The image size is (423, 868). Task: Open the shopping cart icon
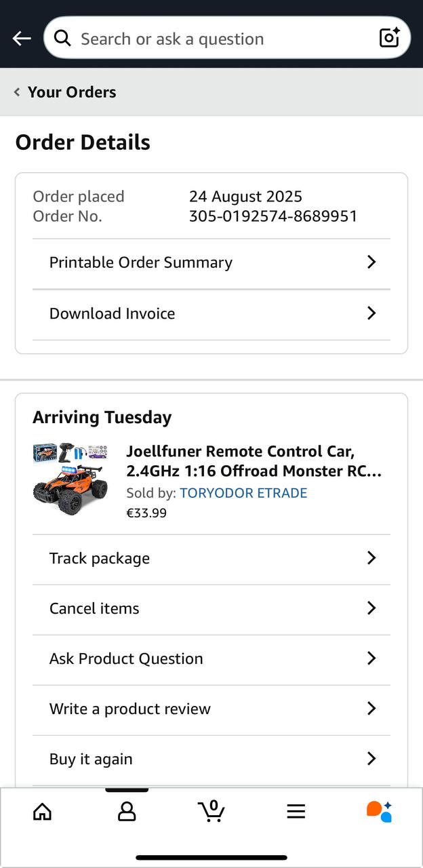coord(211,811)
